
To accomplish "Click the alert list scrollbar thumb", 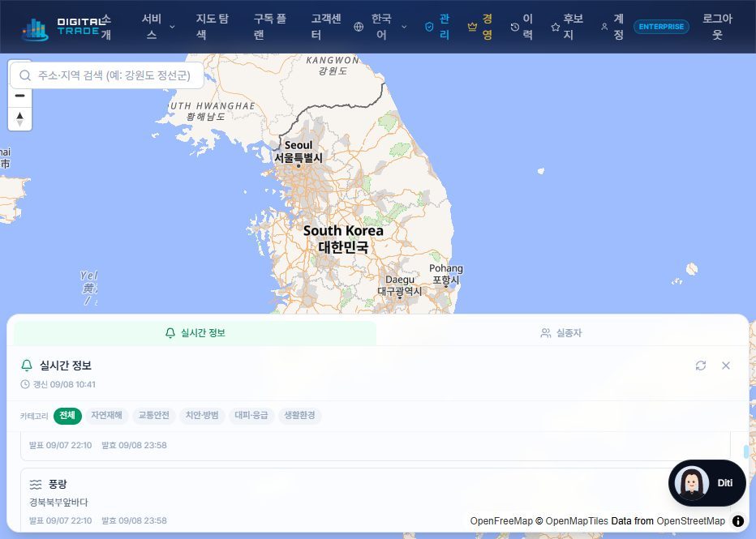I will 746,451.
